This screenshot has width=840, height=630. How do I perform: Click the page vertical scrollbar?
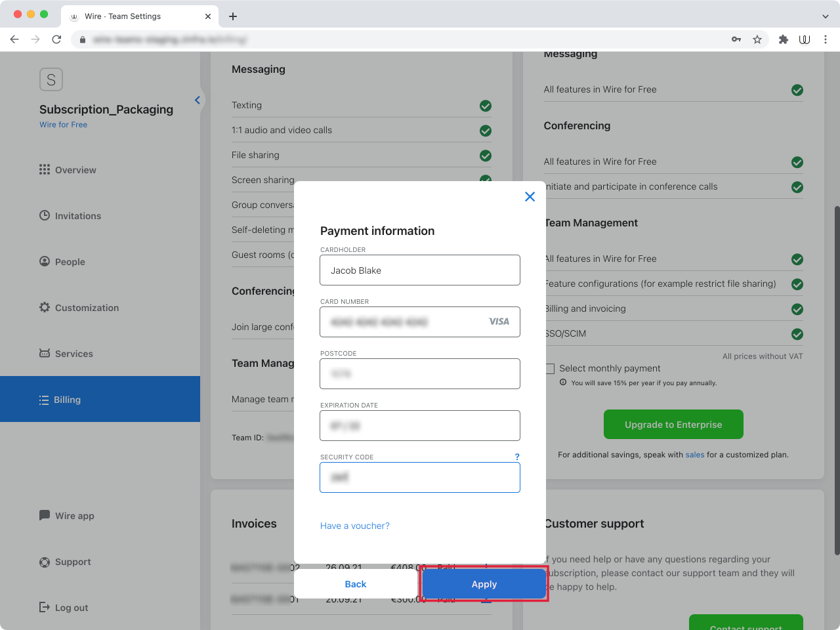point(837,381)
